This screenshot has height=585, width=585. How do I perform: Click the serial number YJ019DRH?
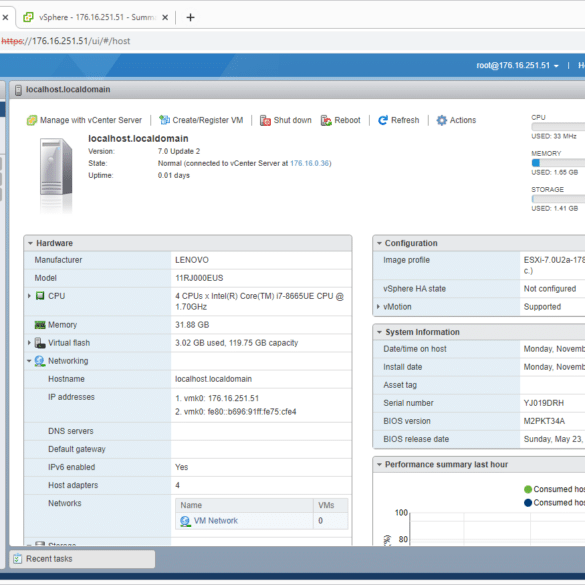pos(544,403)
